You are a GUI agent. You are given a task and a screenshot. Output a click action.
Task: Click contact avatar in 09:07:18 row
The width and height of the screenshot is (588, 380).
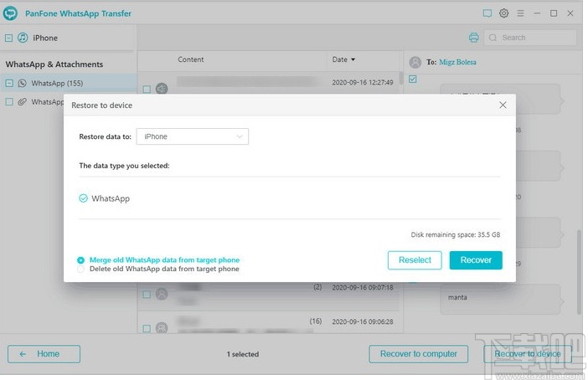[162, 294]
